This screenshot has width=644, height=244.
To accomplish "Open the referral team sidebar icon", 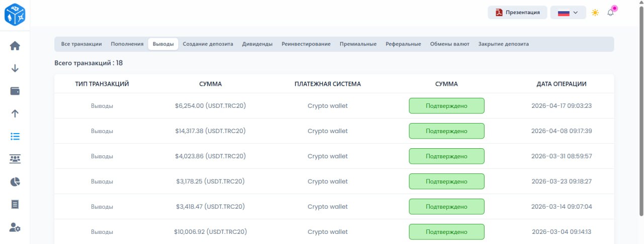I will pyautogui.click(x=15, y=159).
